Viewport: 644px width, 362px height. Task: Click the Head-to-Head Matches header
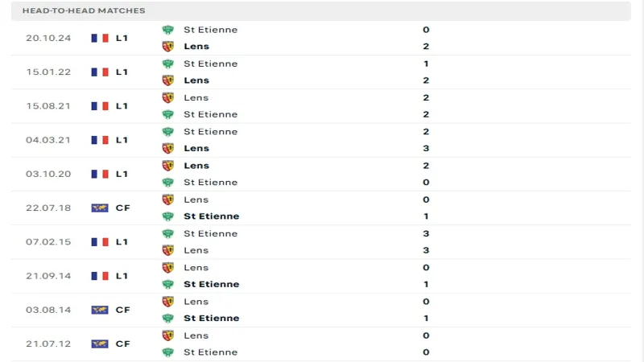click(x=85, y=10)
